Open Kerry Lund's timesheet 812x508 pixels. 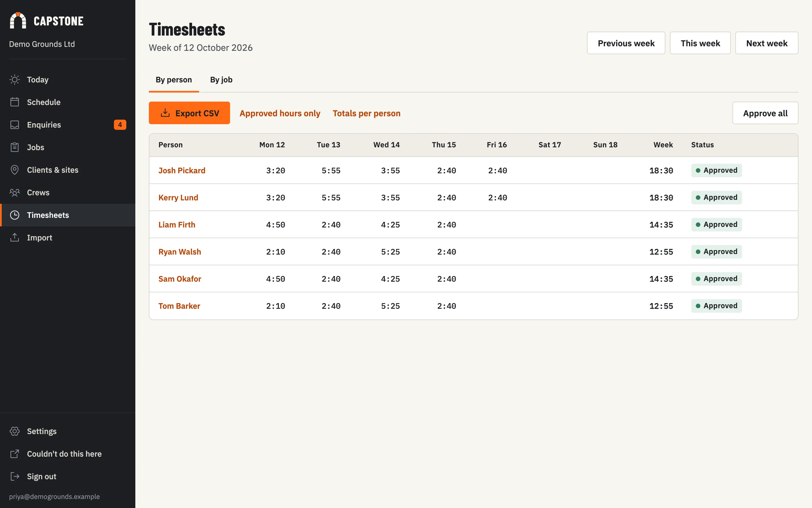pyautogui.click(x=178, y=198)
